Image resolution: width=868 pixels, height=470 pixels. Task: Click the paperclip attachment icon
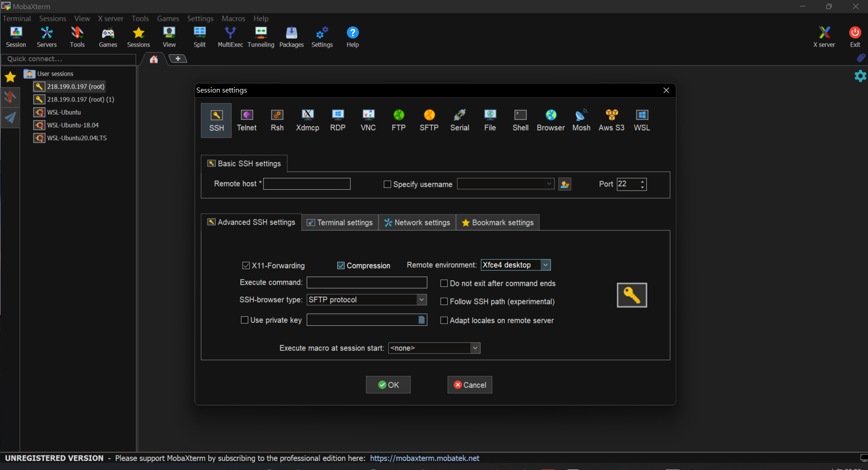coord(861,58)
